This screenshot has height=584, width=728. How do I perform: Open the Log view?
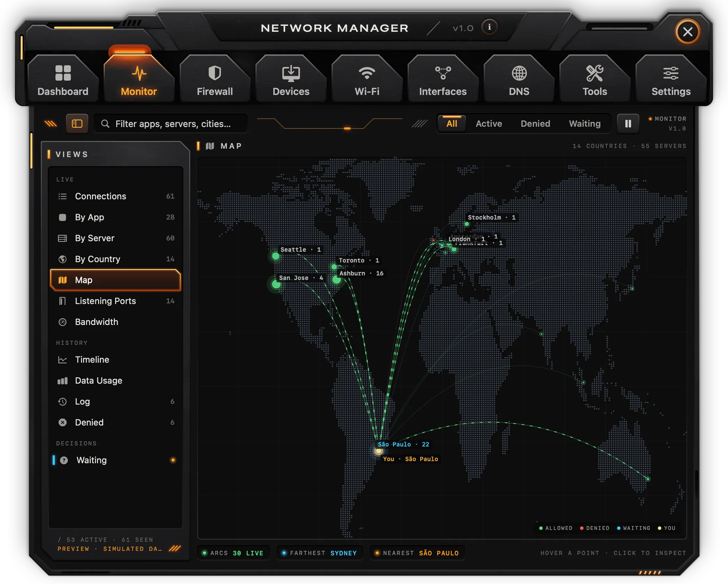(116, 401)
